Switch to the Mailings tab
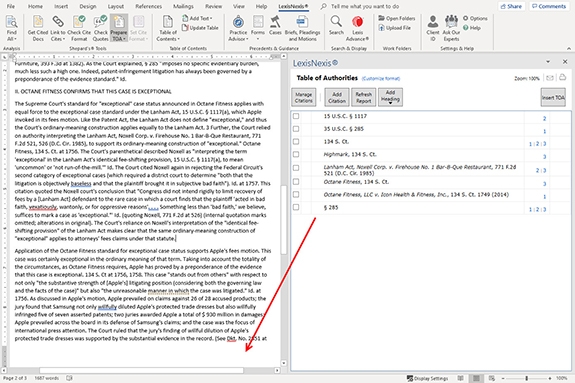The height and width of the screenshot is (383, 575). (x=183, y=6)
